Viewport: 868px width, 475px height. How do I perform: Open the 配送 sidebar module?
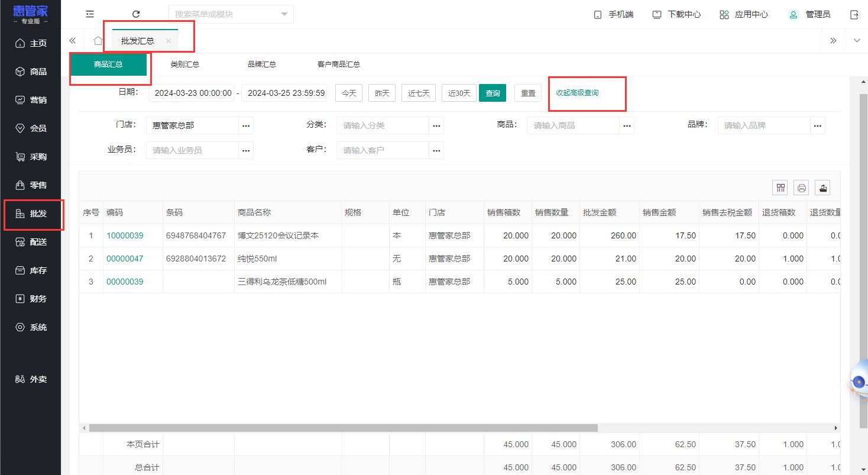pos(31,242)
